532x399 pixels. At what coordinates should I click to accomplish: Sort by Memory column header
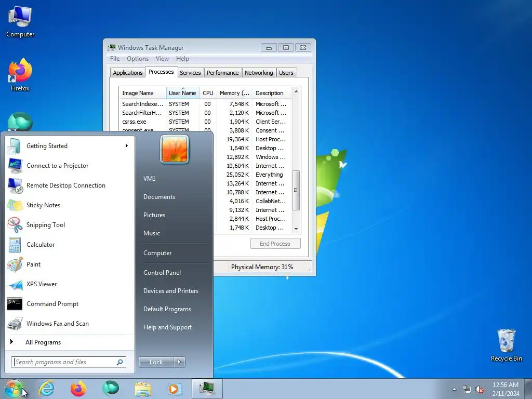[234, 93]
